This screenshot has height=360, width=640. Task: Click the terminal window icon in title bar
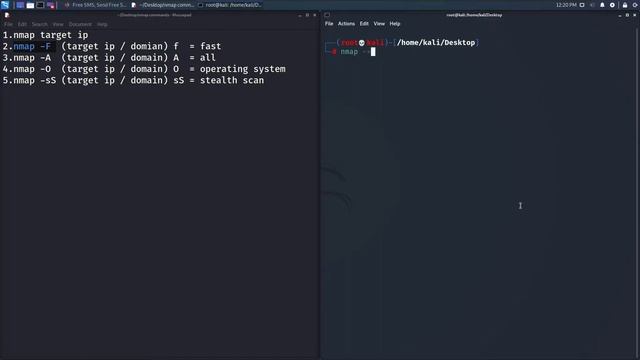pyautogui.click(x=327, y=15)
